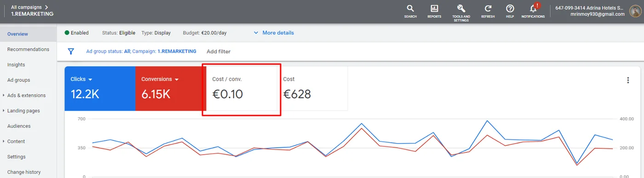644x178 pixels.
Task: Open Recommendations in the sidebar
Action: click(x=28, y=49)
